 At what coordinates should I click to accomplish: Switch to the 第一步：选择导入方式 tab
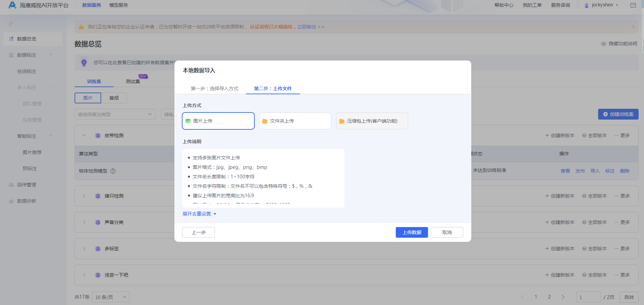click(x=214, y=88)
